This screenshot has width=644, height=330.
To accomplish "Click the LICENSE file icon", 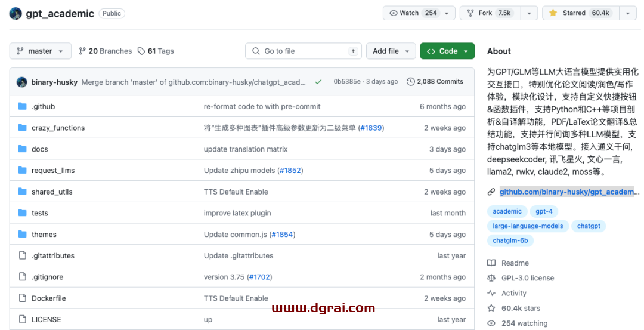I will click(x=23, y=319).
